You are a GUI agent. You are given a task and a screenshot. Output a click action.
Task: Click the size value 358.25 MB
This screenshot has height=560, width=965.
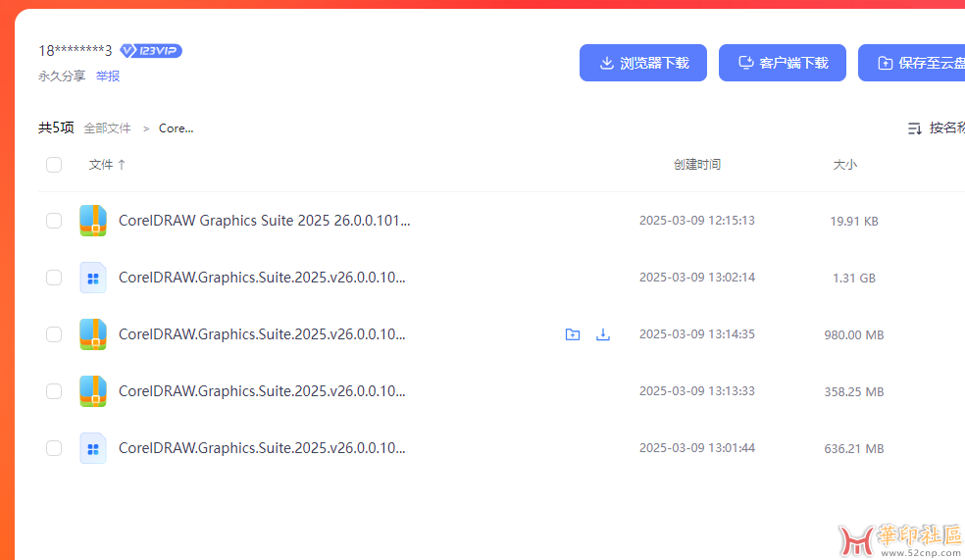853,391
